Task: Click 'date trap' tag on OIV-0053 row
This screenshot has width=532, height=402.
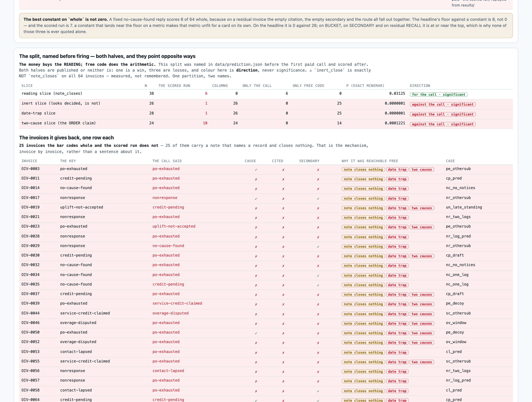Action: pos(397,352)
